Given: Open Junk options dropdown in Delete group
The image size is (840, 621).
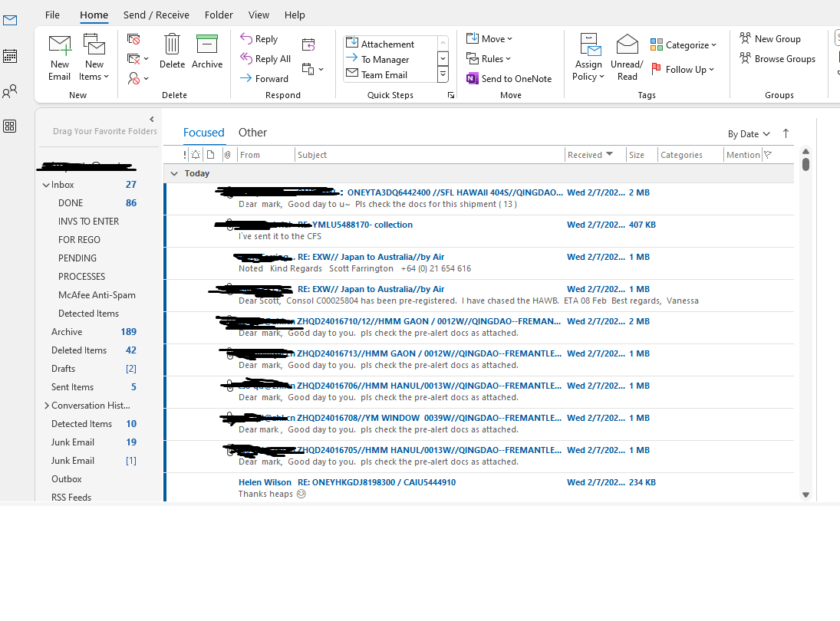Looking at the screenshot, I should (137, 79).
